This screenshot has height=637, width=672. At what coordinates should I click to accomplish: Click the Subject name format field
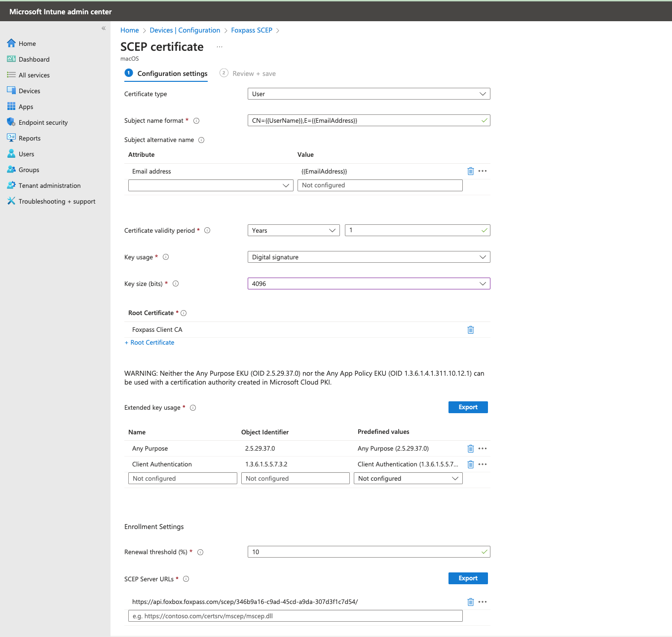tap(369, 120)
